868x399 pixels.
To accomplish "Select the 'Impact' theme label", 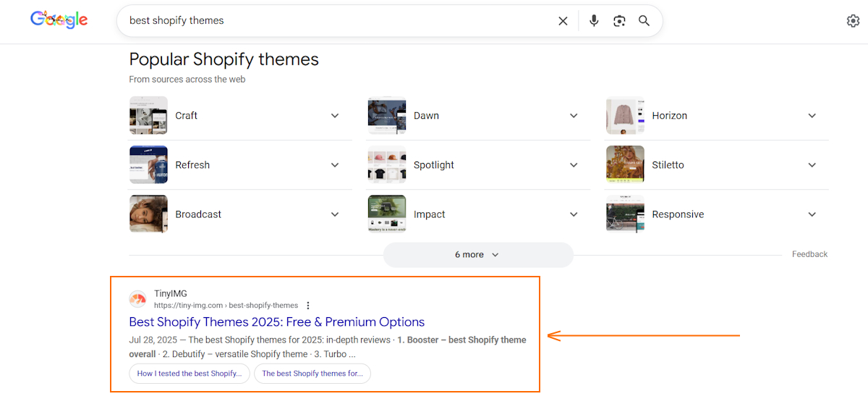I will click(430, 214).
